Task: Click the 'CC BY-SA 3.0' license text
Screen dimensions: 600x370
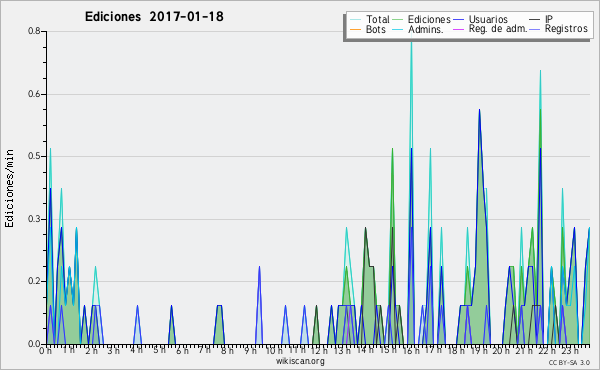Action: [x=569, y=362]
